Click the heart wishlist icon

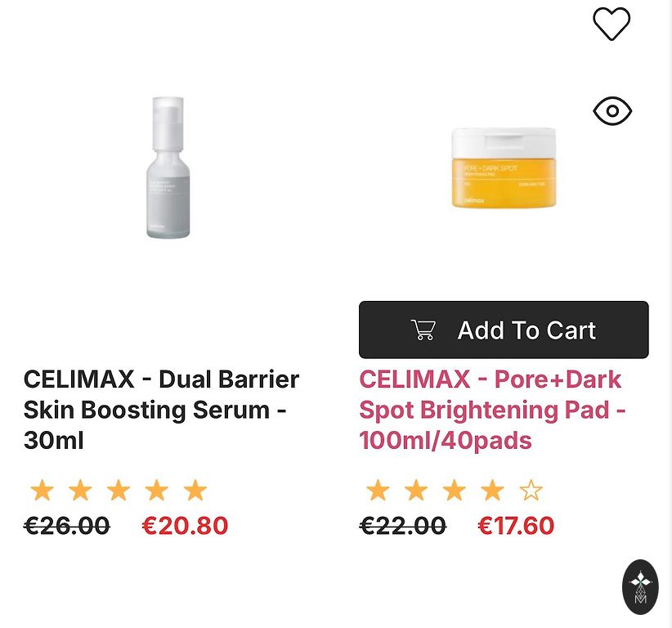tap(612, 24)
